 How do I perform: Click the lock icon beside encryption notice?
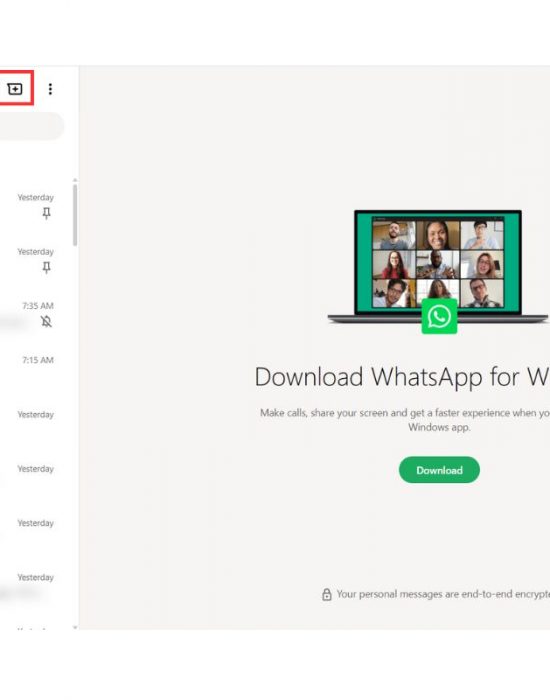point(327,594)
